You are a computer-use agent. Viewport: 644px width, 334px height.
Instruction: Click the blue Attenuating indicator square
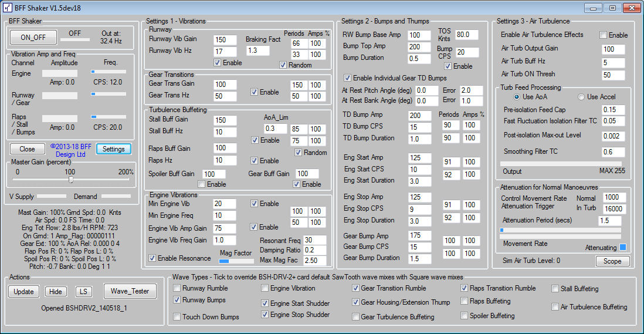[623, 247]
